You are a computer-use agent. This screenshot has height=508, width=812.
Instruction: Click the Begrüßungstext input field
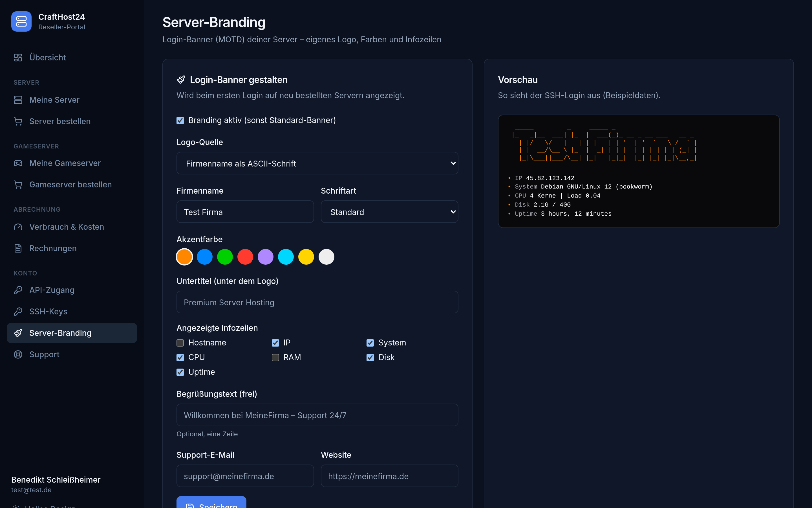pos(317,415)
